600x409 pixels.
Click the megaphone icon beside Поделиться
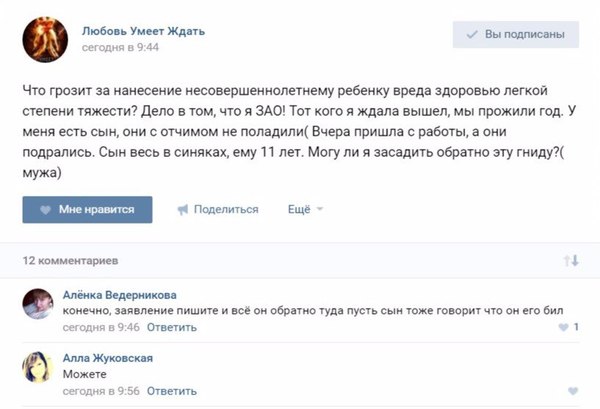click(183, 210)
